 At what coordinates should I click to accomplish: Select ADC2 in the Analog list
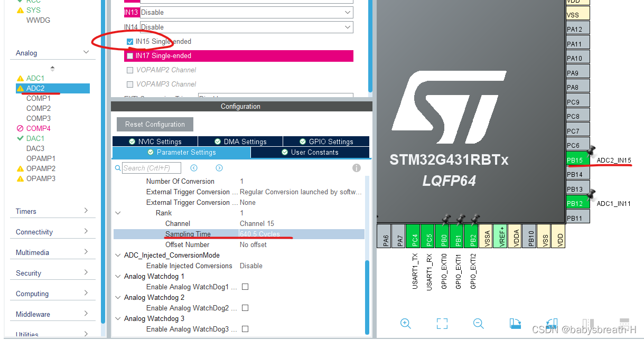(x=53, y=88)
